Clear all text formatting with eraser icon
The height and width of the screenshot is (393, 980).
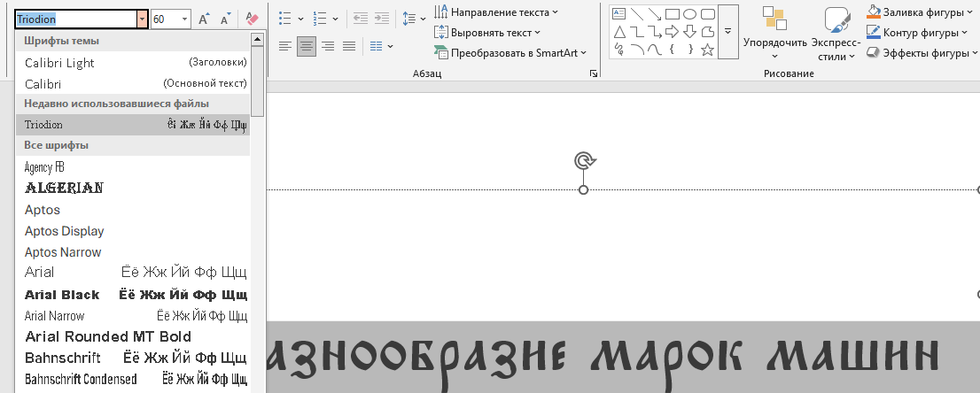point(252,19)
